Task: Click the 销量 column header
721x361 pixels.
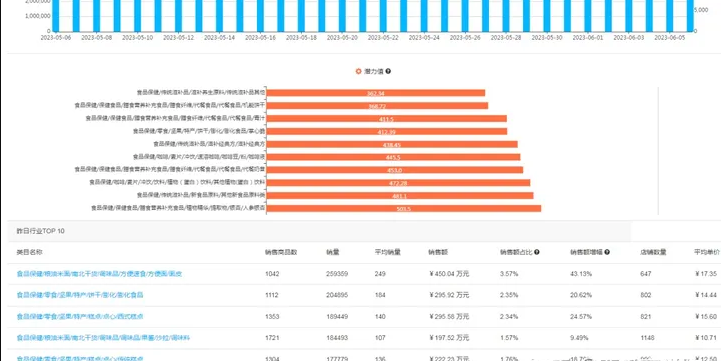Action: click(333, 252)
